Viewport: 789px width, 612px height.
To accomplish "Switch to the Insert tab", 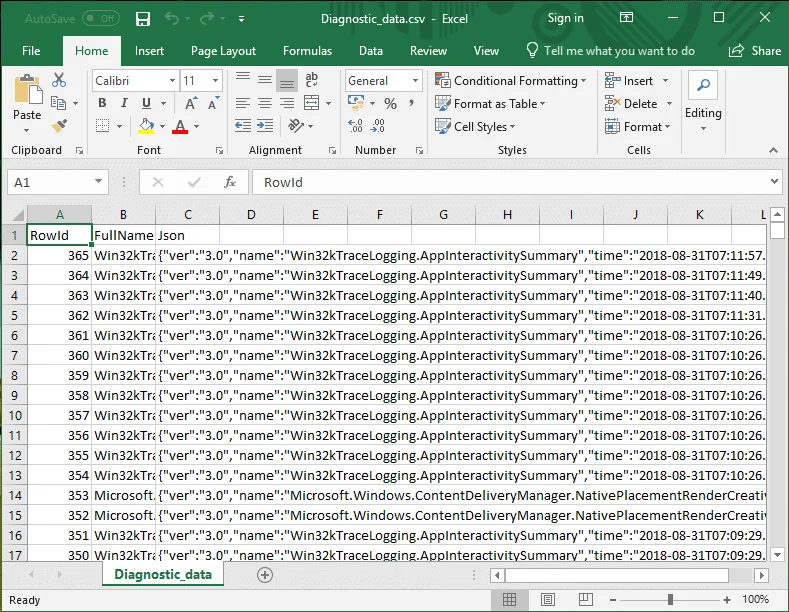I will [149, 51].
